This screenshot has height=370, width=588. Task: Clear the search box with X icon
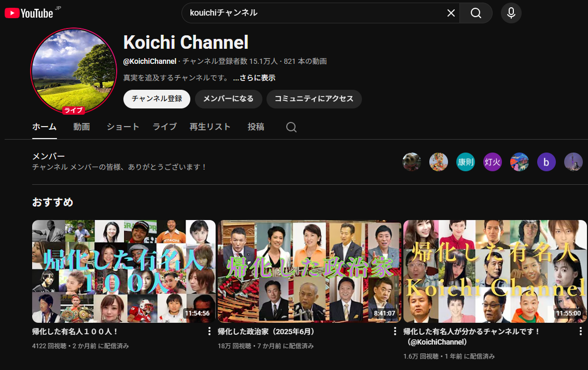pos(451,13)
